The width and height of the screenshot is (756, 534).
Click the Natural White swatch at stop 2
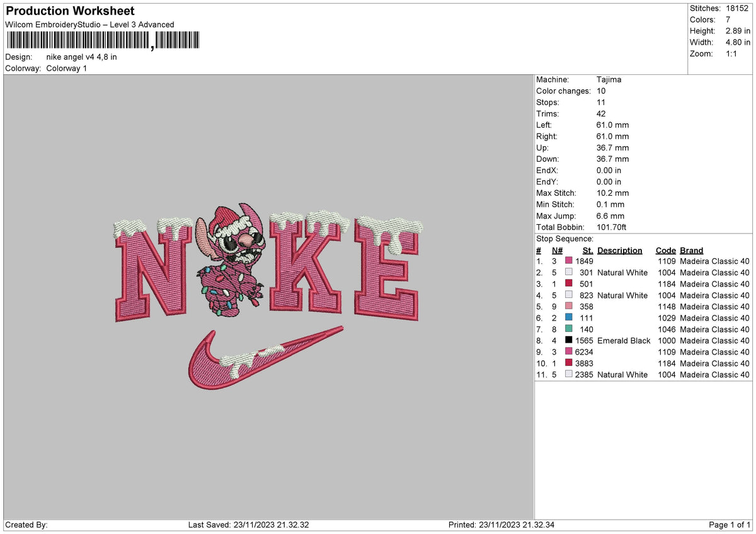569,273
